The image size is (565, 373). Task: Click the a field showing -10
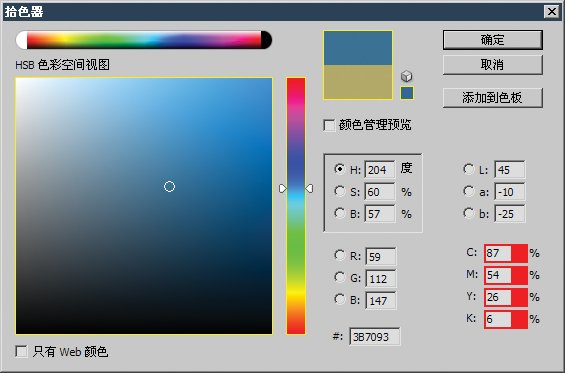[x=510, y=192]
